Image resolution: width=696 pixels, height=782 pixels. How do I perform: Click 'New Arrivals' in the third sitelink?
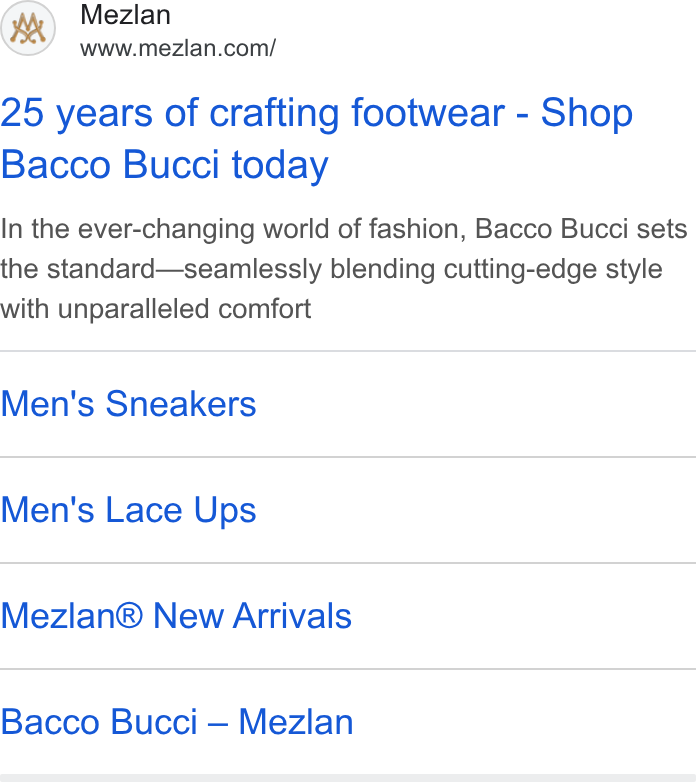[x=252, y=616]
